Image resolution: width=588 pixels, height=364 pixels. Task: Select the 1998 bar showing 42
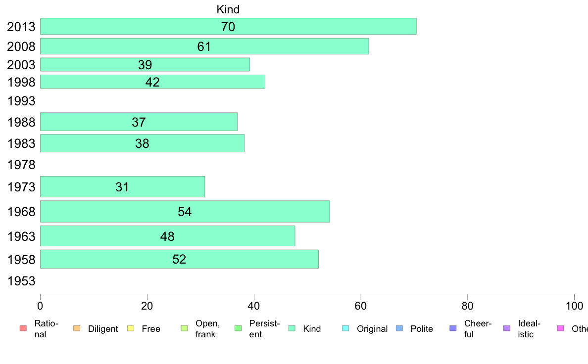pos(152,82)
